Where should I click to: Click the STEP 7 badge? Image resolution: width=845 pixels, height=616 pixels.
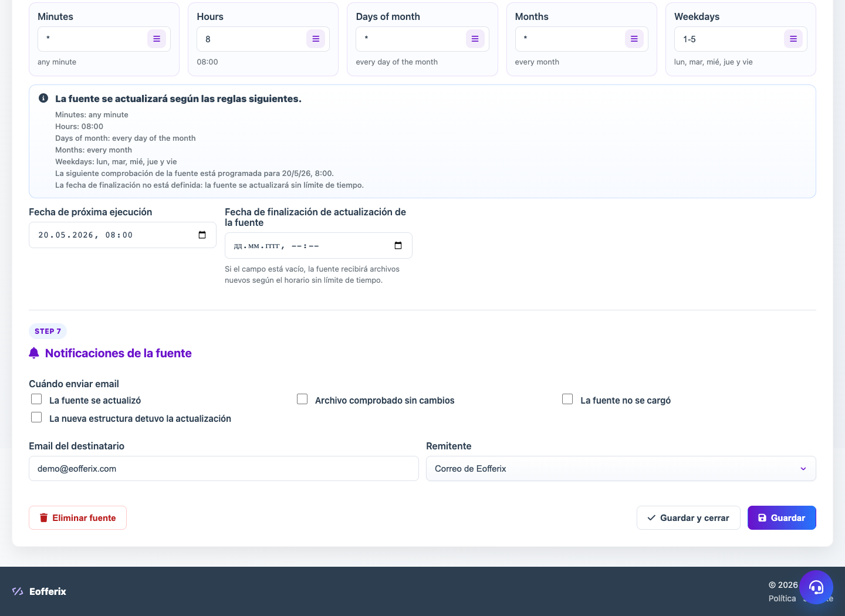click(48, 331)
